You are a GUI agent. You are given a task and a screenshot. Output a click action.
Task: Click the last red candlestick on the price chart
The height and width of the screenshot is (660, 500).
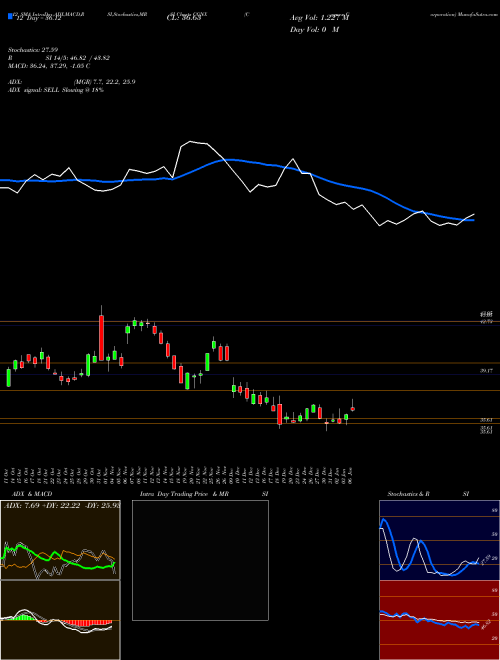pos(353,407)
